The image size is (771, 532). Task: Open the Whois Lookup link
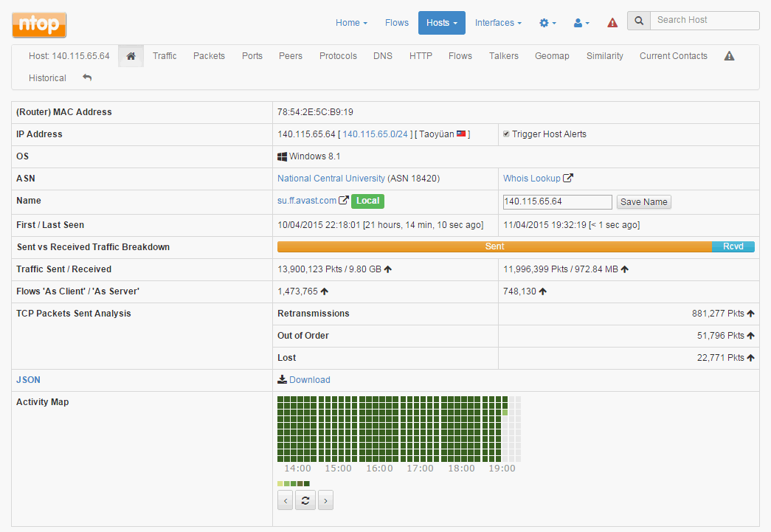coord(531,179)
